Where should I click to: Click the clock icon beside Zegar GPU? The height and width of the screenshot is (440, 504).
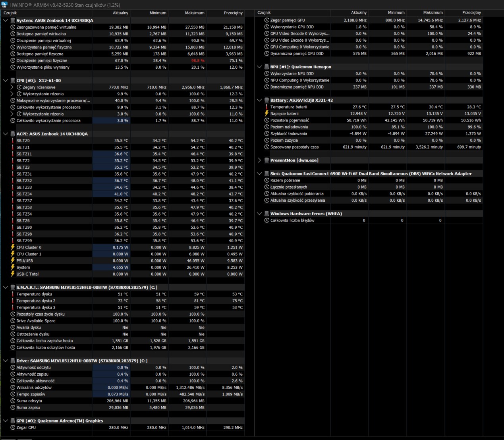[x=13, y=428]
